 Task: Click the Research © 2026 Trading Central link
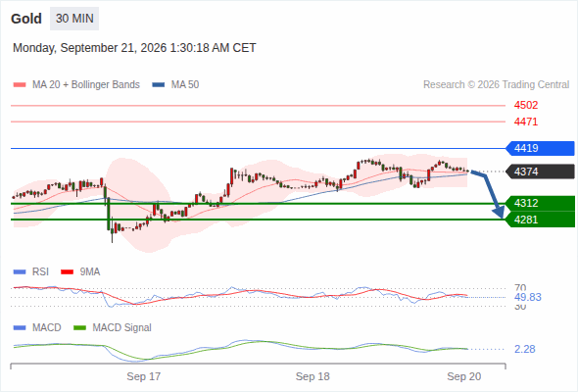pos(496,85)
